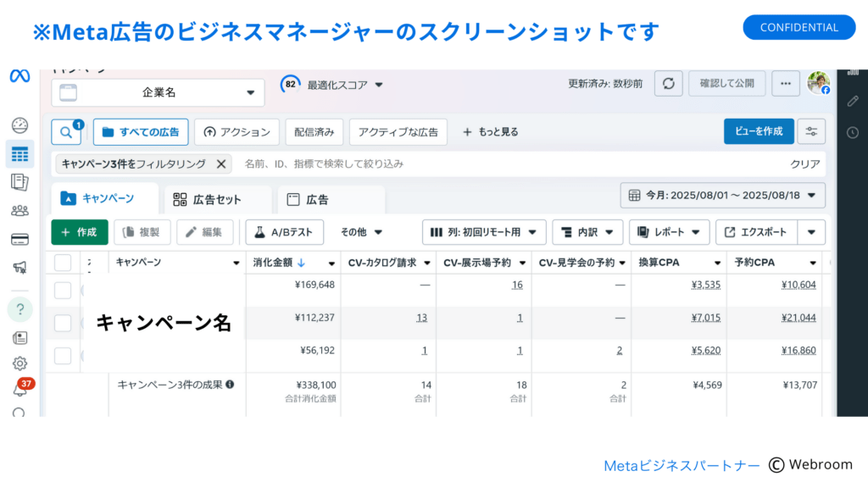
Task: Select the campaigns grid icon in the left sidebar
Action: [19, 154]
